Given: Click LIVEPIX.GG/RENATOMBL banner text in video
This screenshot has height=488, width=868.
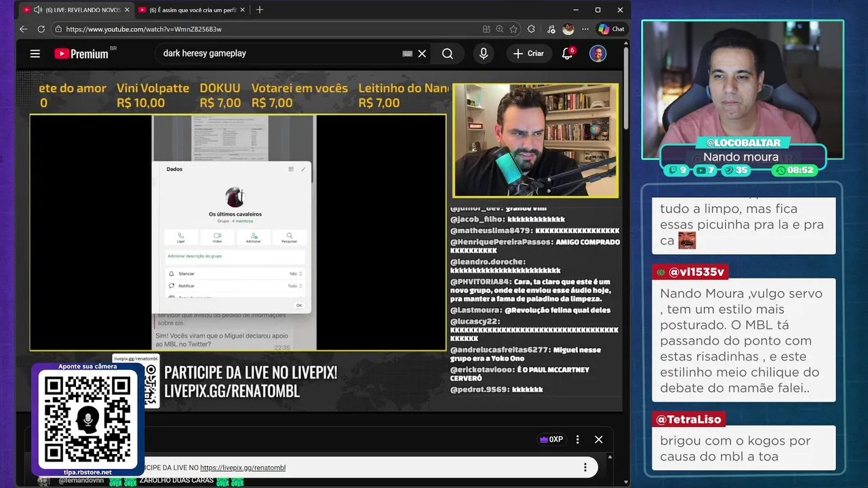Looking at the screenshot, I should 232,392.
